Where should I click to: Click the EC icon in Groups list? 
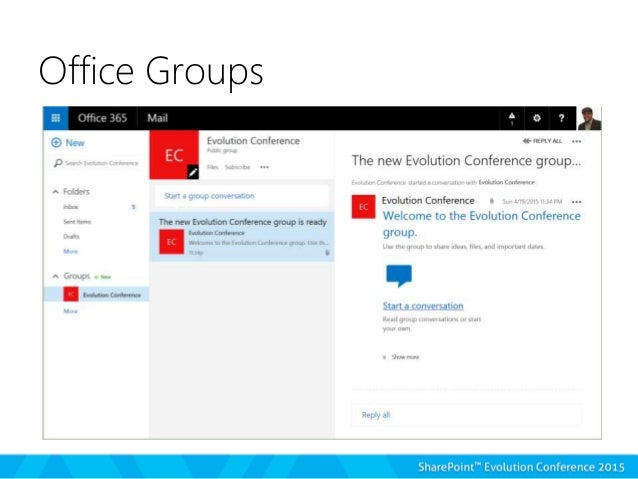(x=71, y=294)
